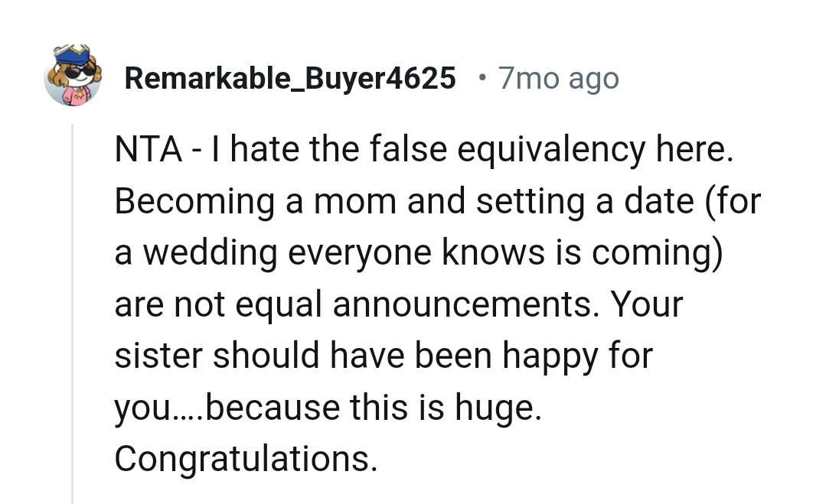Click the word "Congratulations." ending the comment
Viewport: 826px width, 504px height.
pyautogui.click(x=246, y=458)
